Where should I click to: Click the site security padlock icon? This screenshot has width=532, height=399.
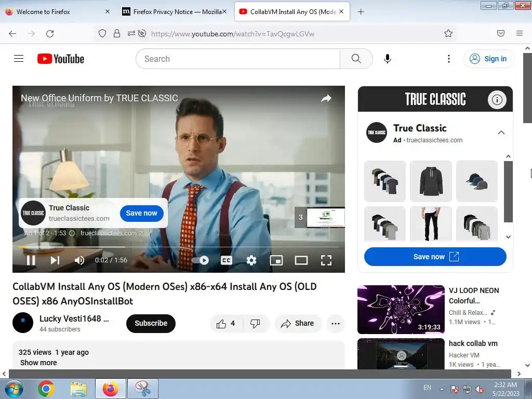coord(117,33)
